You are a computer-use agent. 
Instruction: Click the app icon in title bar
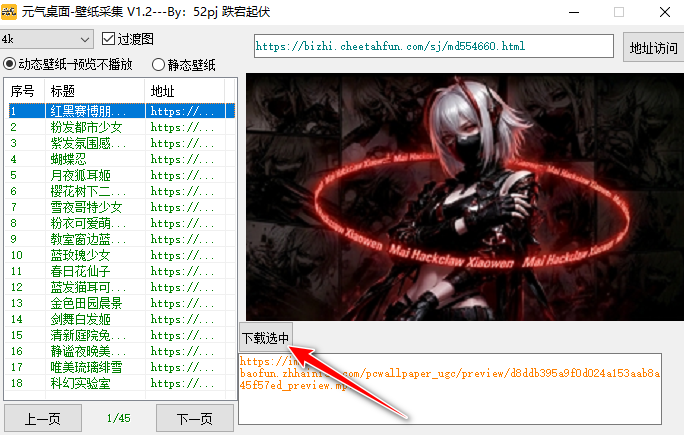coord(9,12)
